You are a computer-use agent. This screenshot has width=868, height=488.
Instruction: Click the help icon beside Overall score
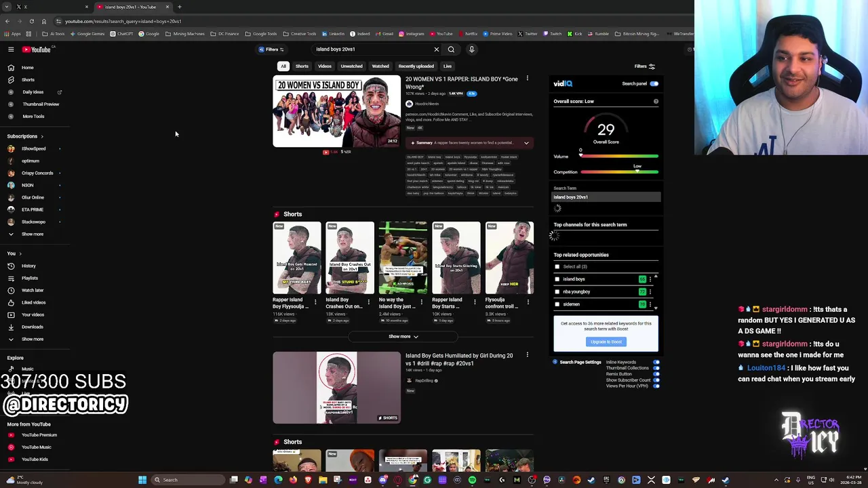tap(656, 102)
